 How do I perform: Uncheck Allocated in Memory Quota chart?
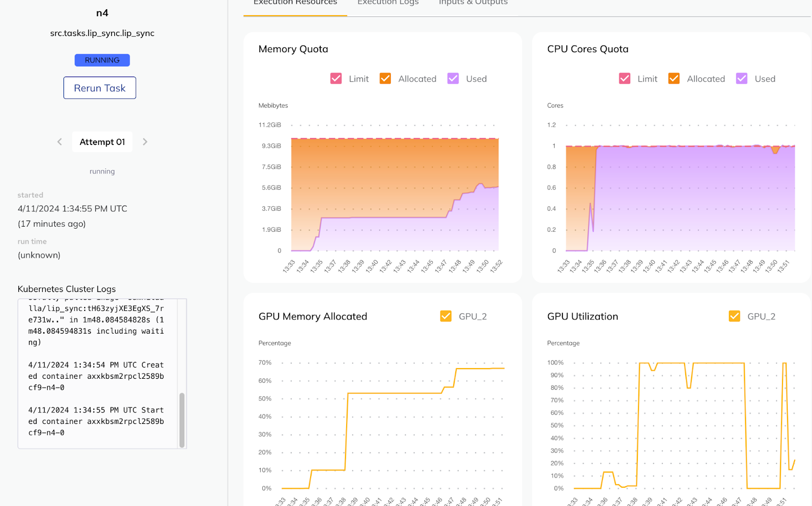385,79
